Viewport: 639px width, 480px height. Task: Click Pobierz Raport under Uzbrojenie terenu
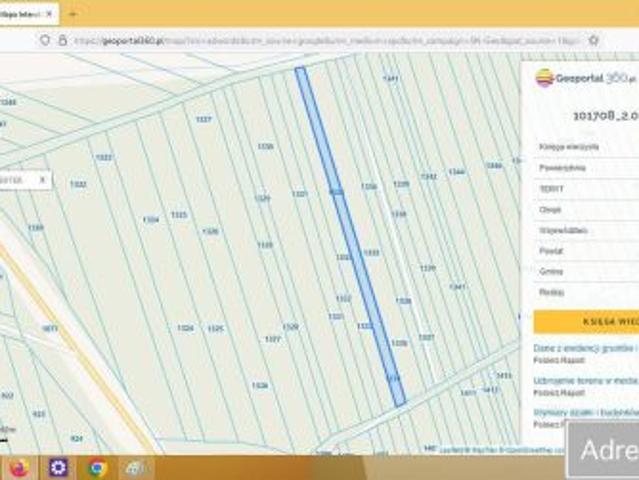(559, 392)
